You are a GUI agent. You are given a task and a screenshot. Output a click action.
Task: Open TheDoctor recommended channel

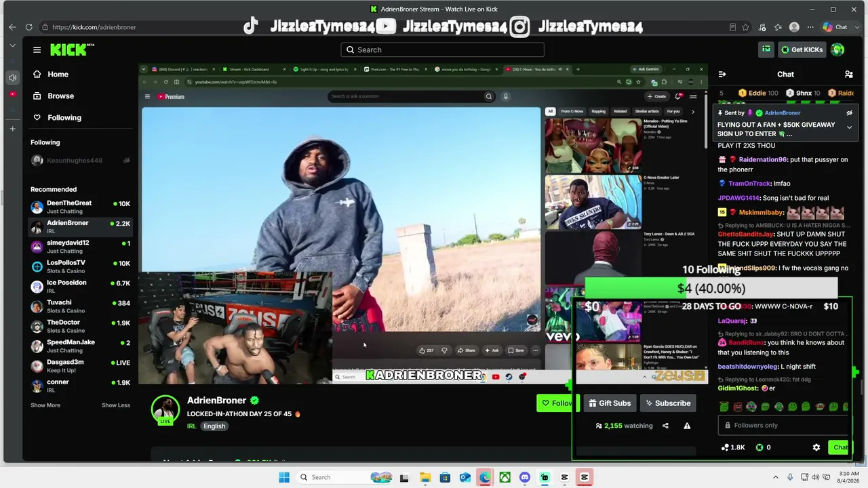tap(80, 326)
